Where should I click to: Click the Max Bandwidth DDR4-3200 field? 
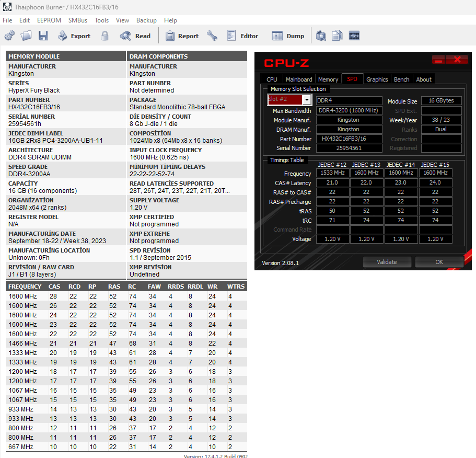point(349,110)
